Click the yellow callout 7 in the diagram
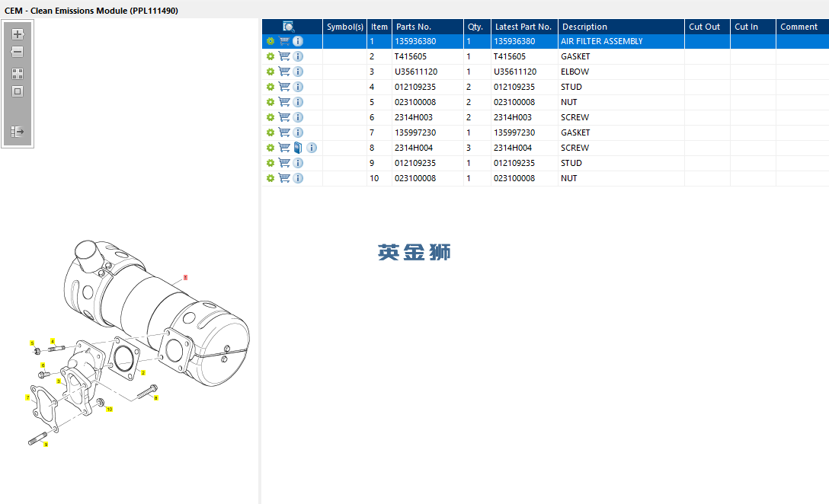Screen dimensions: 829x504 27,397
